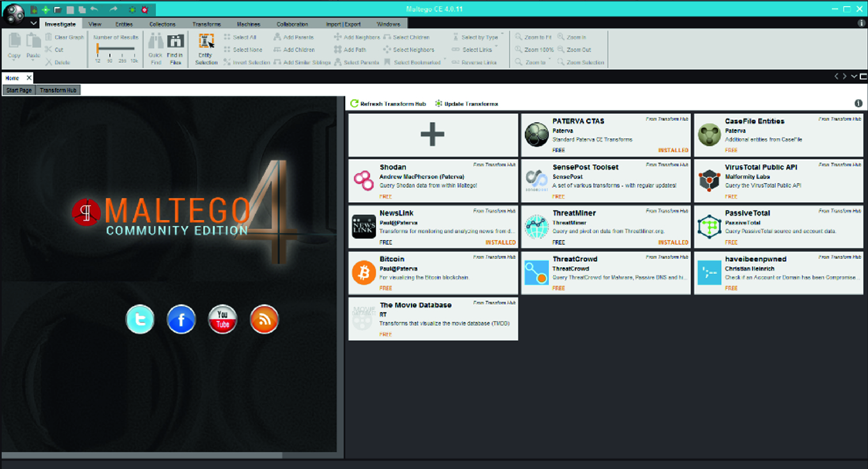Click Select Neighbors
Image resolution: width=868 pixels, height=469 pixels.
pyautogui.click(x=408, y=49)
